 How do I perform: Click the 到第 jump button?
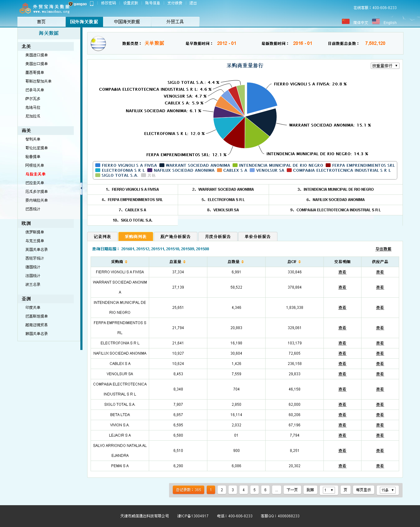tap(310, 490)
